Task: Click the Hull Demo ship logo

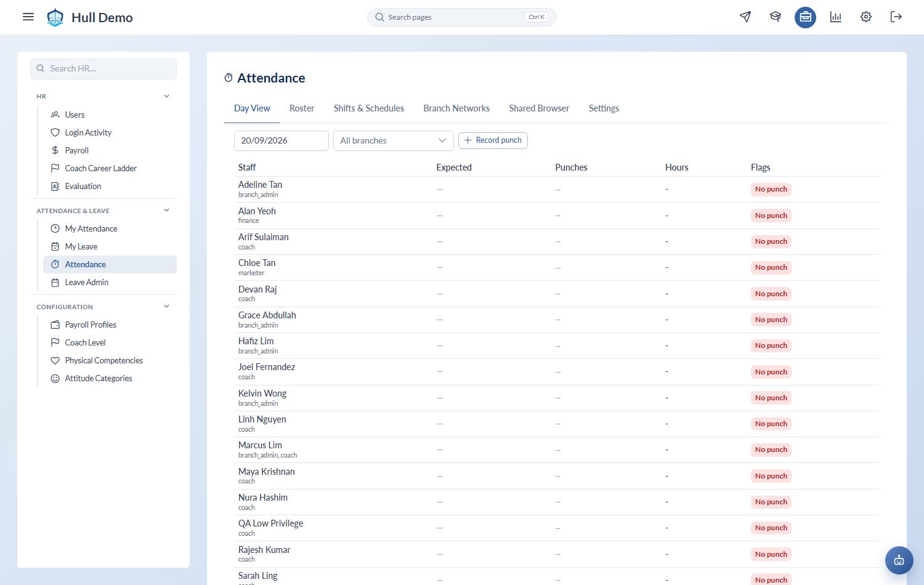Action: pos(55,17)
